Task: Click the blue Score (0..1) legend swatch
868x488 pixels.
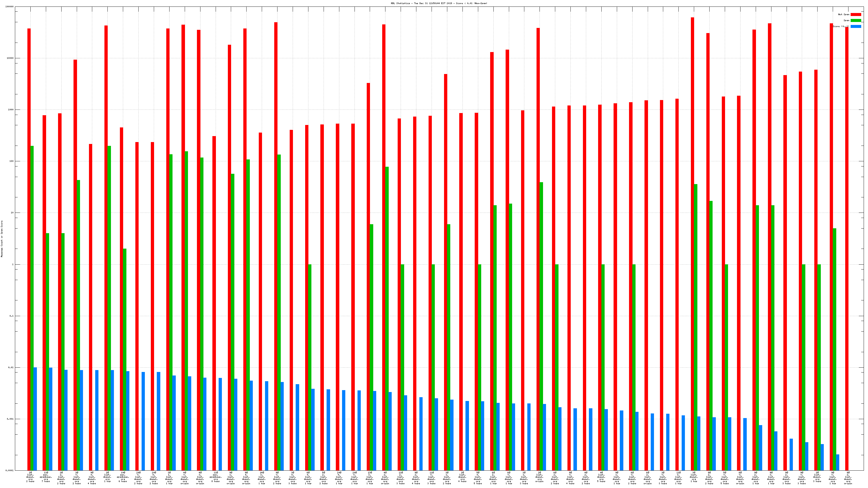Action: 856,26
